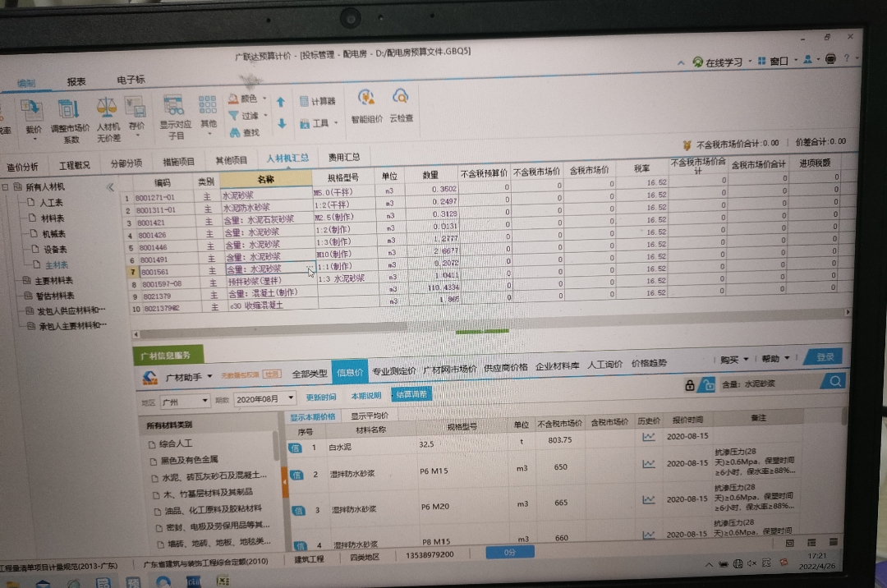Screen dimensions: 887x588
Task: Click the magnifier search button in 广材 panel
Action: coord(835,382)
